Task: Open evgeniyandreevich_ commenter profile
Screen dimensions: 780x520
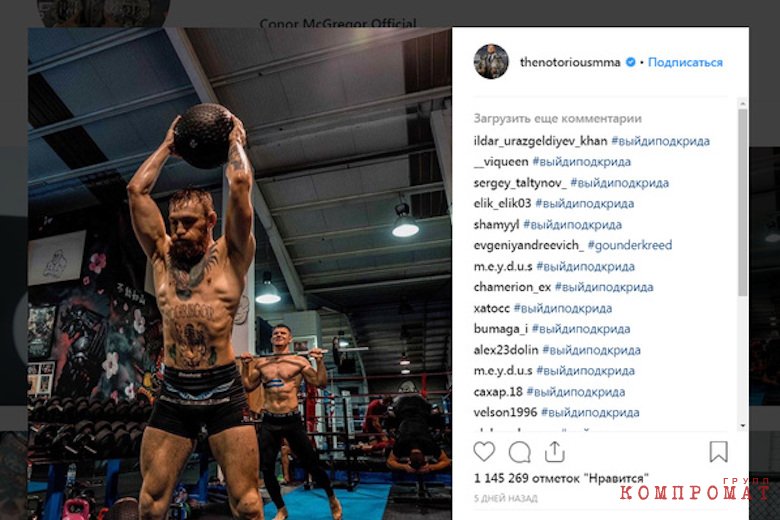Action: (529, 245)
